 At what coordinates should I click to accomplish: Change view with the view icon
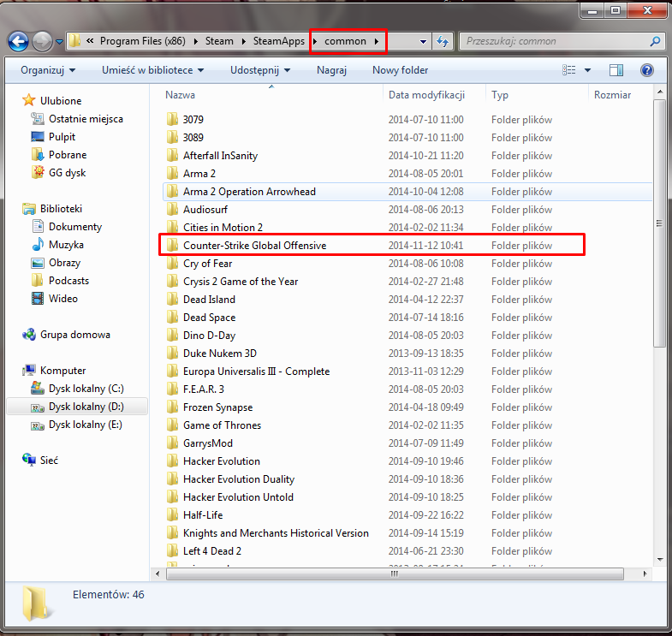pyautogui.click(x=569, y=70)
